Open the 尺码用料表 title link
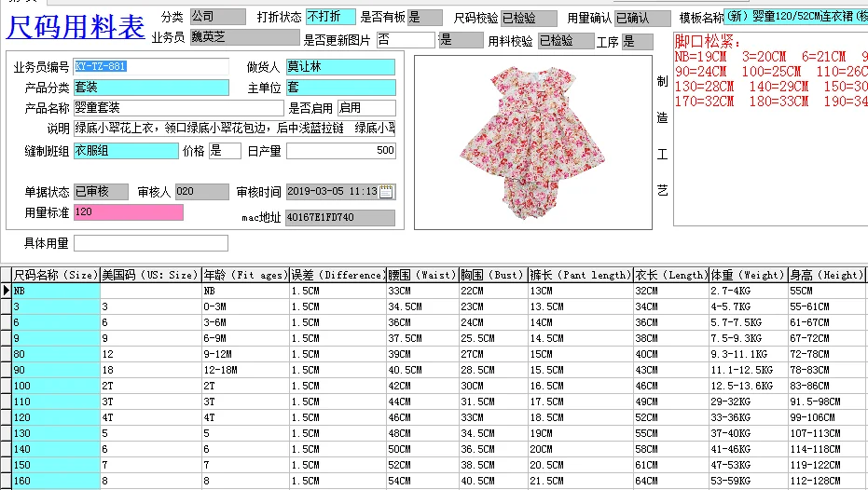The height and width of the screenshot is (490, 868). click(76, 26)
